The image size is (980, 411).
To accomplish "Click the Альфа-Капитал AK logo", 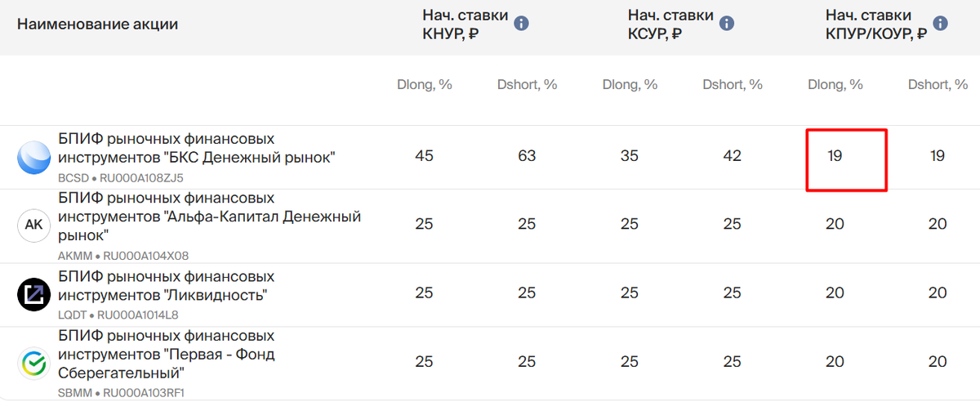I will pos(34,226).
